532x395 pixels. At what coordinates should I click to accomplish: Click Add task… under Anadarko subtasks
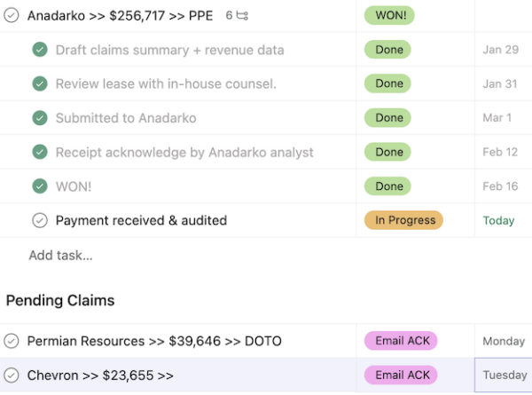(x=60, y=255)
